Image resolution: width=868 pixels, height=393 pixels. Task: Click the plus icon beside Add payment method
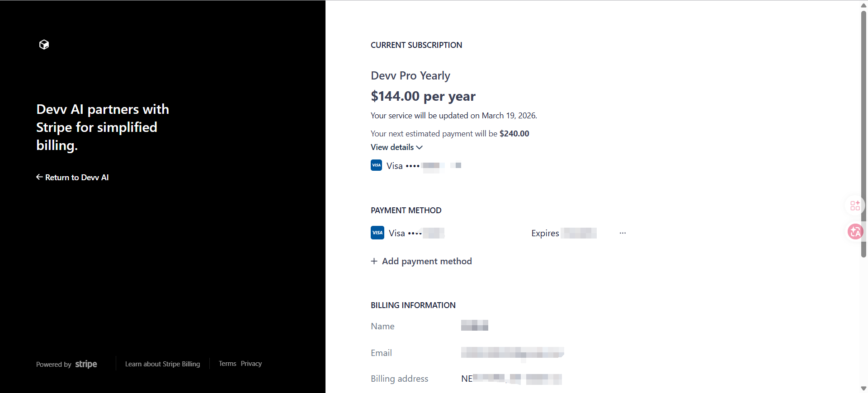[x=374, y=261]
